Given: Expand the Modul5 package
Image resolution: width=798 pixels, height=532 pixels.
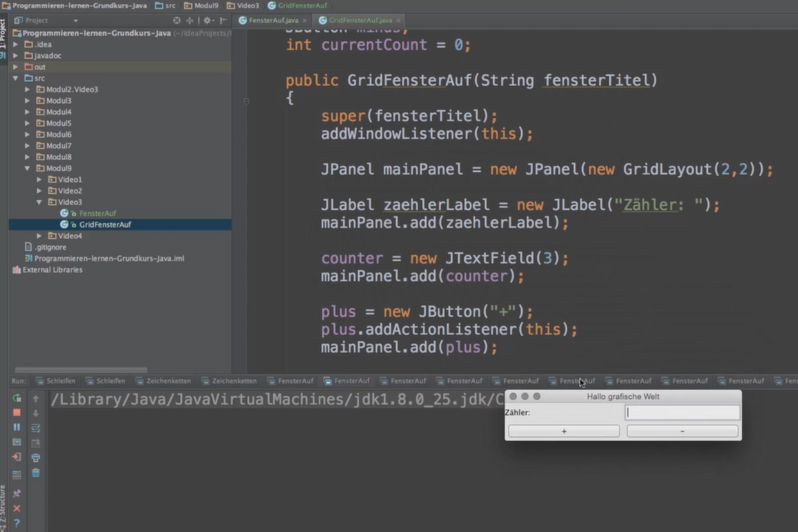Looking at the screenshot, I should coord(27,123).
